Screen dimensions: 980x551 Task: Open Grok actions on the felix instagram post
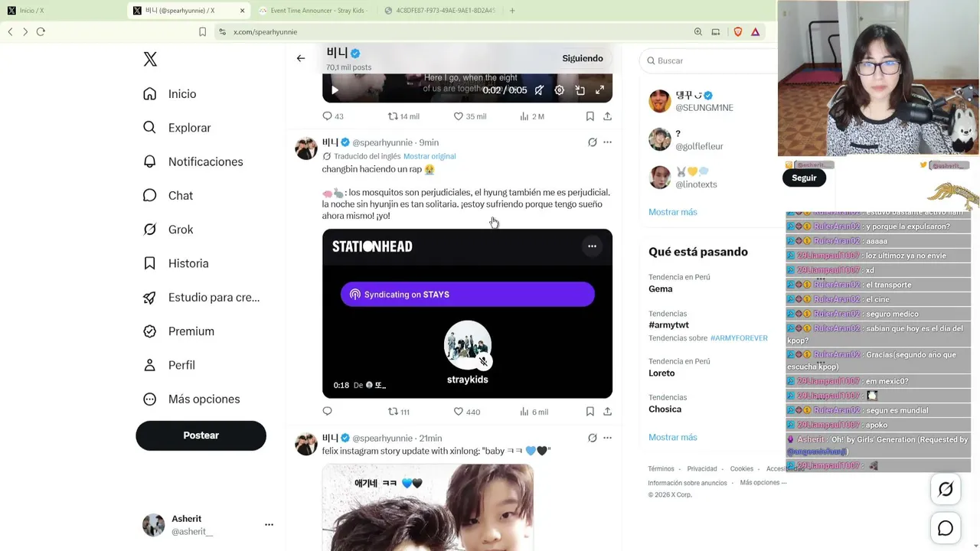pyautogui.click(x=592, y=439)
